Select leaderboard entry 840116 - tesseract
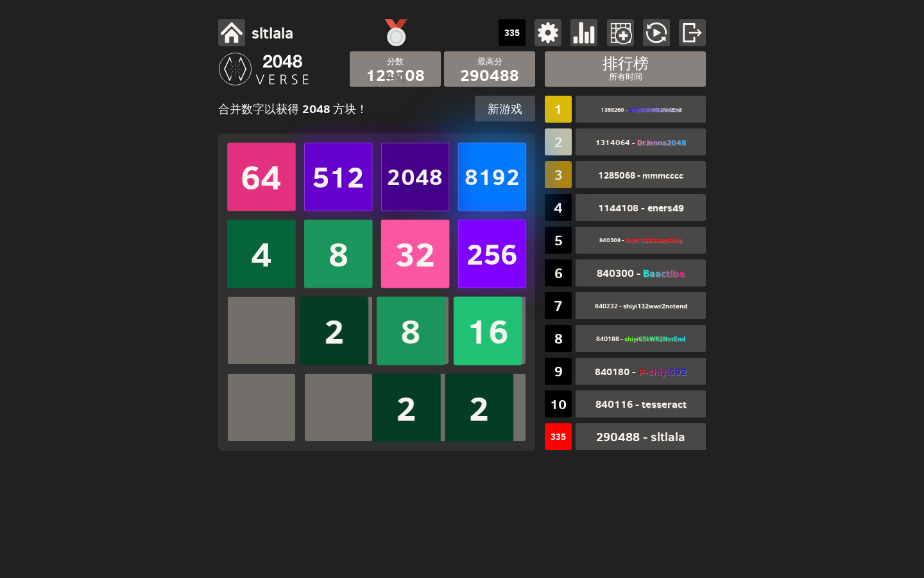This screenshot has width=924, height=578. (640, 404)
